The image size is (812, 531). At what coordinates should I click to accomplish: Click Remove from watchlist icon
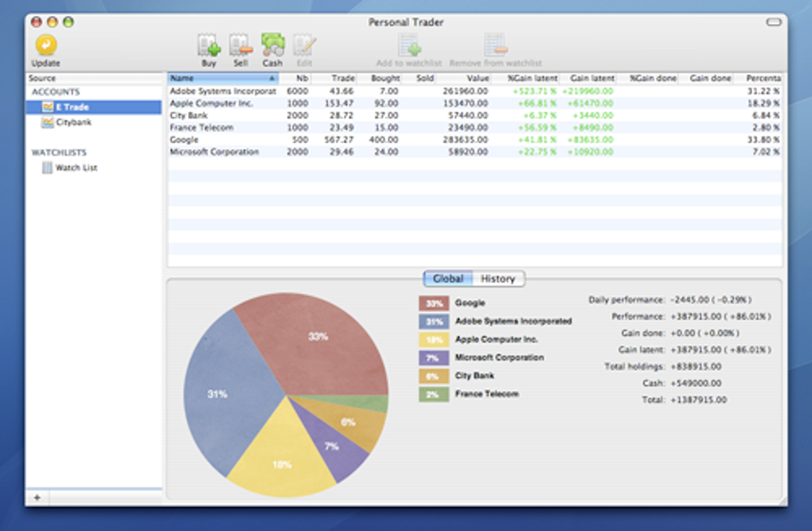coord(496,45)
